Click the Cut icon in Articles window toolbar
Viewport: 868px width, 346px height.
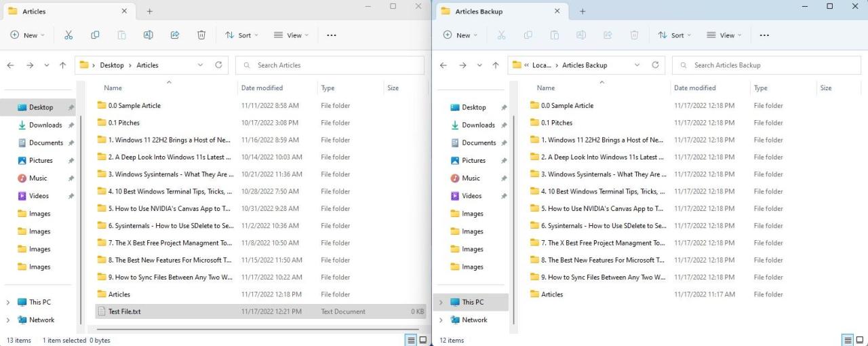pyautogui.click(x=68, y=35)
